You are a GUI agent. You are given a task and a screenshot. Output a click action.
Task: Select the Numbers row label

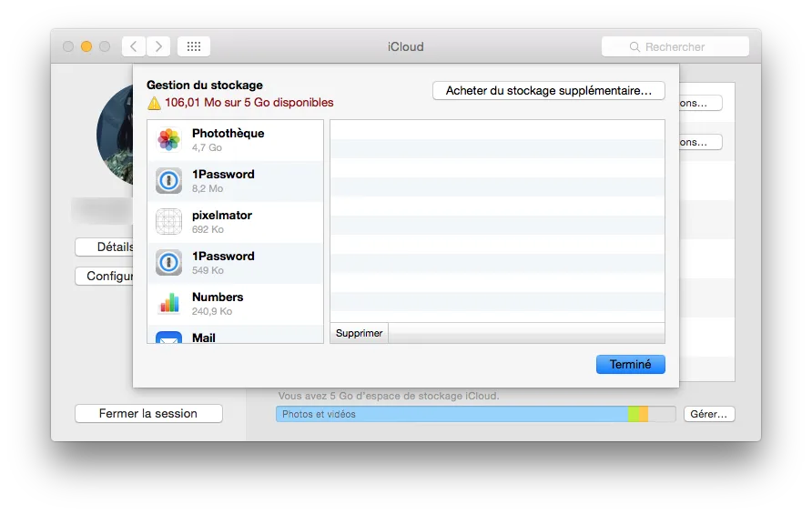point(218,297)
